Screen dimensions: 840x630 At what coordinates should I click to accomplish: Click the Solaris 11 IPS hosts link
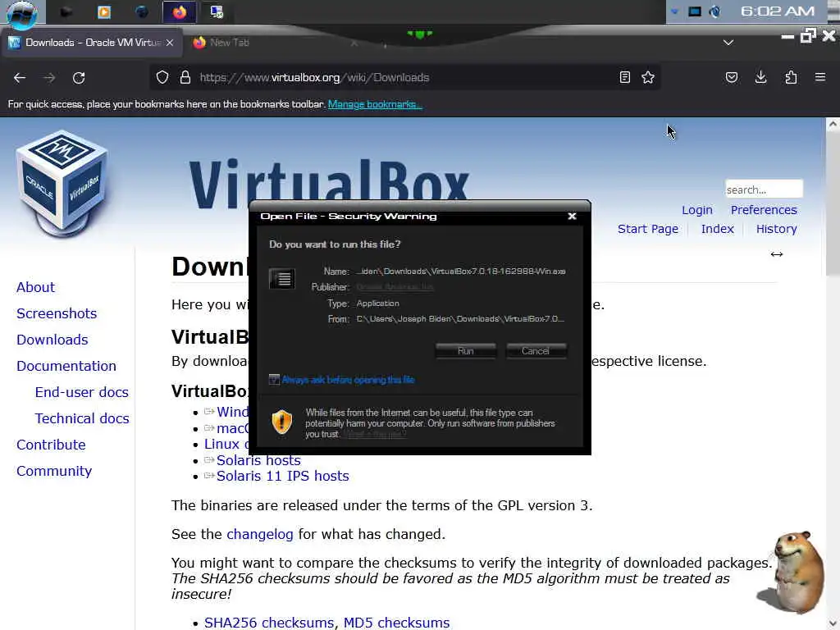tap(283, 476)
